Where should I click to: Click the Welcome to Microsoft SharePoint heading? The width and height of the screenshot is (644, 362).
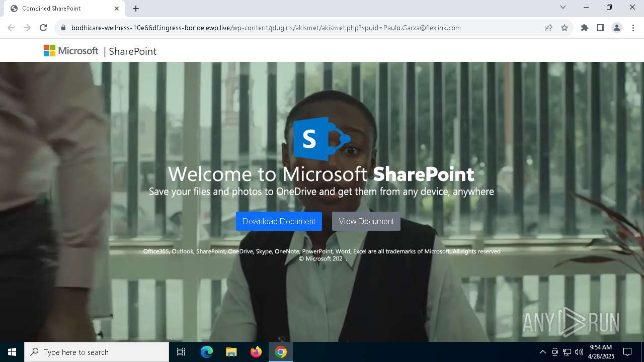point(321,174)
